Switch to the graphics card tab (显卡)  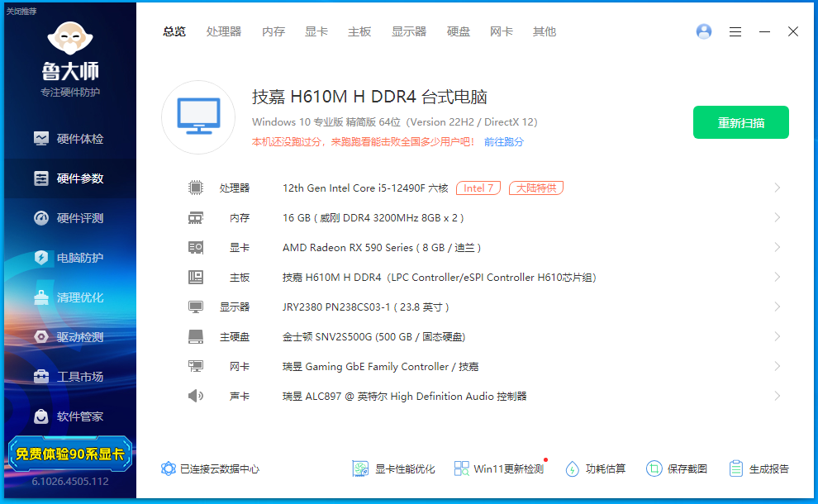point(316,31)
